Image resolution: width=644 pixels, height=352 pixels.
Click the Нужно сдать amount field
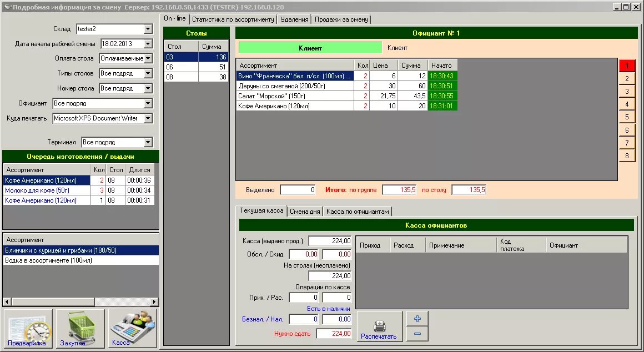pyautogui.click(x=334, y=334)
